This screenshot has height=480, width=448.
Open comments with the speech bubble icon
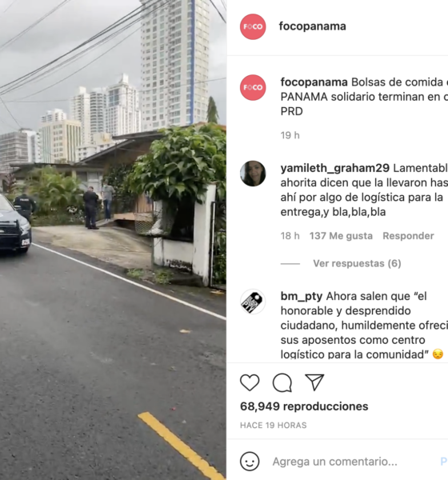[x=282, y=382]
